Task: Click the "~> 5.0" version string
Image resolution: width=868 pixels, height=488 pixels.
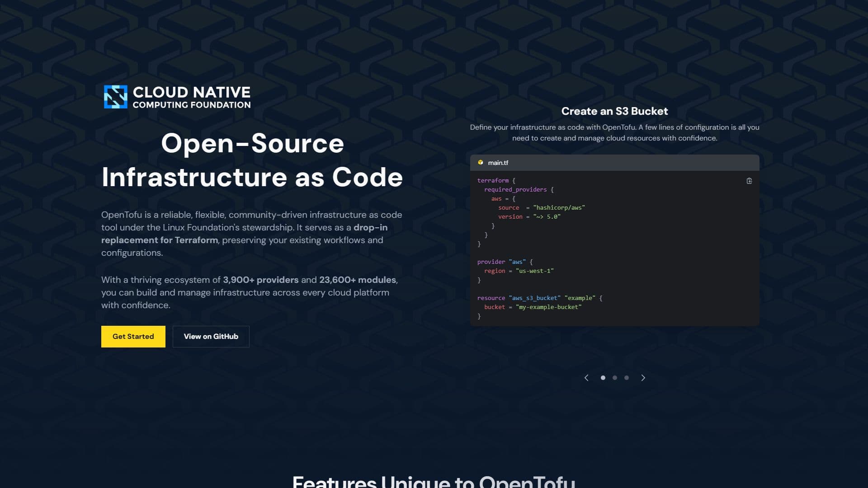Action: [547, 217]
